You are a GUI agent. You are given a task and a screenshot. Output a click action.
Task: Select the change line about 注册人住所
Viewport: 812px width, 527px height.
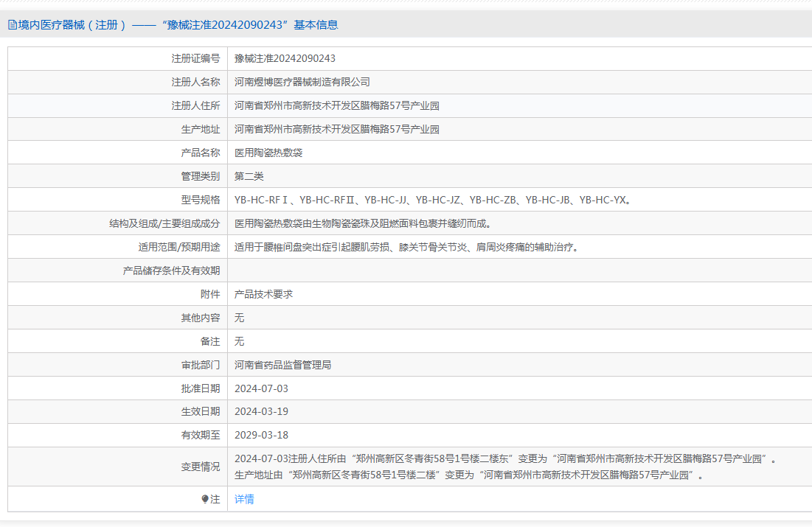505,458
